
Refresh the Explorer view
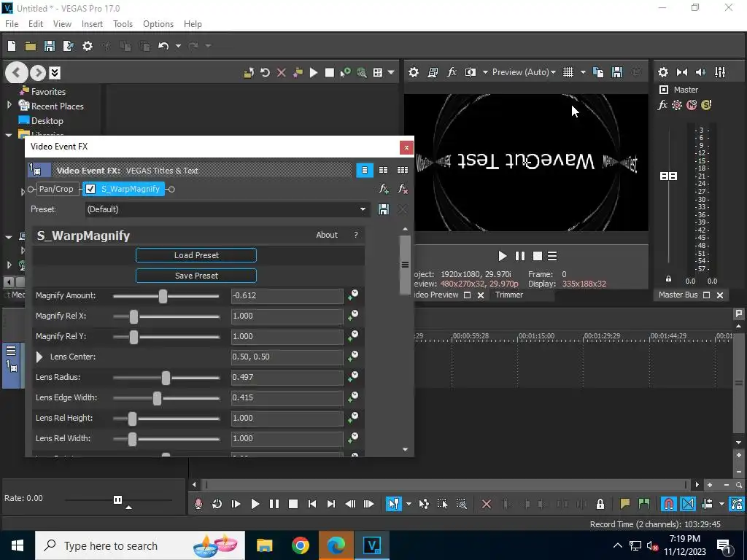pyautogui.click(x=265, y=72)
